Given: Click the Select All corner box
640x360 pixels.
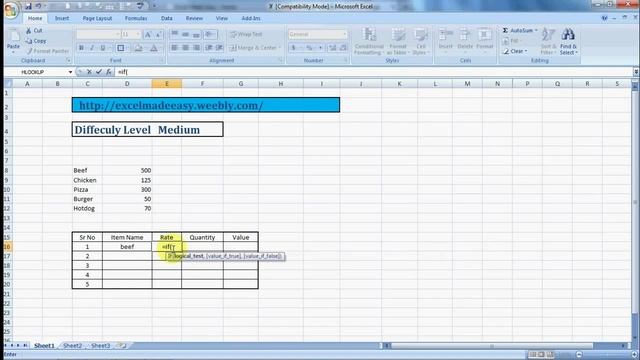Looking at the screenshot, I should tap(8, 84).
